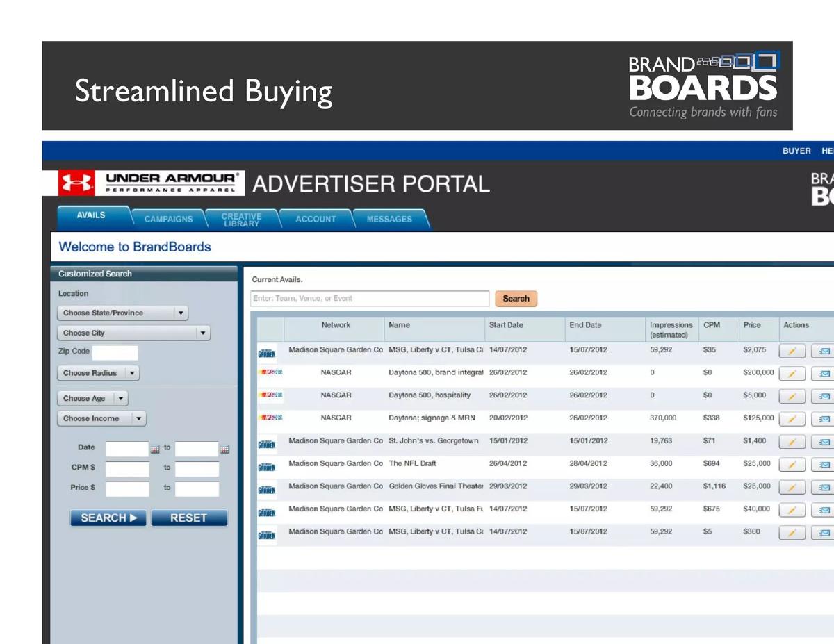Click the Price $ minimum field

pyautogui.click(x=127, y=488)
